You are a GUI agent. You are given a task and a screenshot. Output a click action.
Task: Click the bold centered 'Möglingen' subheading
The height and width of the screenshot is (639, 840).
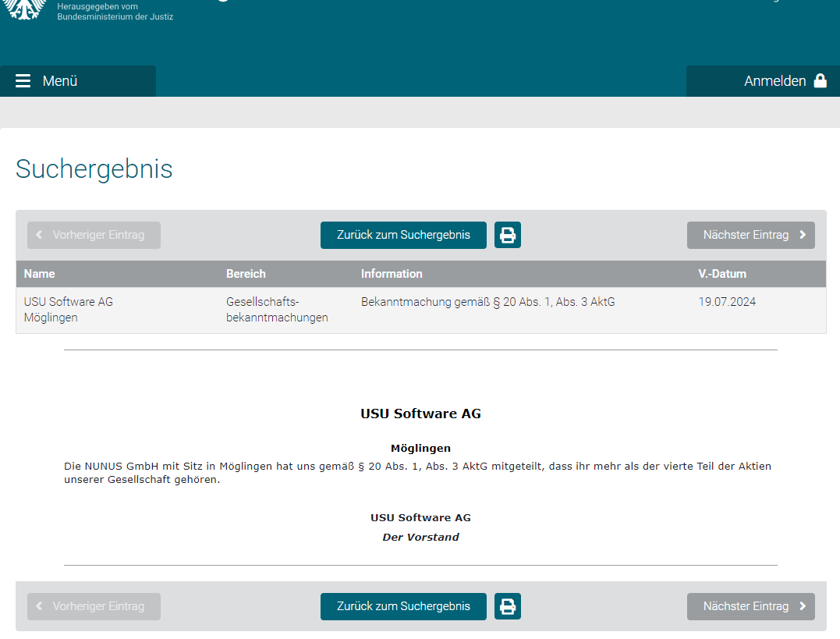420,448
